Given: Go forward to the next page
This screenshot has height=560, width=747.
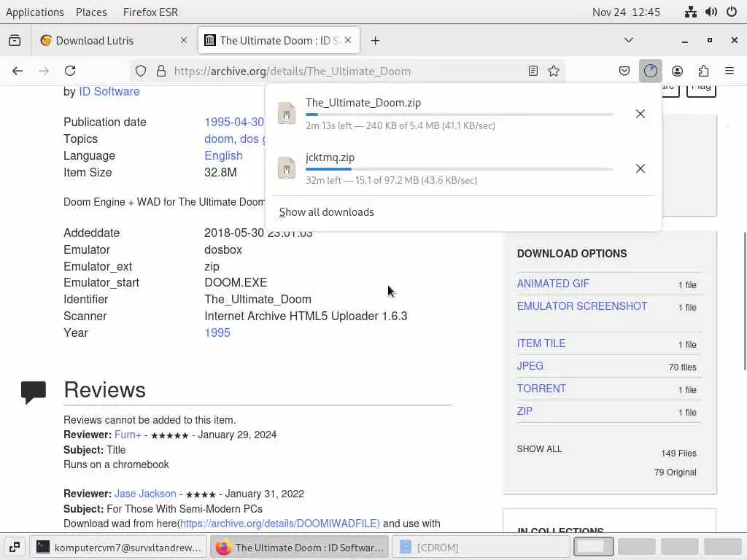Looking at the screenshot, I should (44, 71).
